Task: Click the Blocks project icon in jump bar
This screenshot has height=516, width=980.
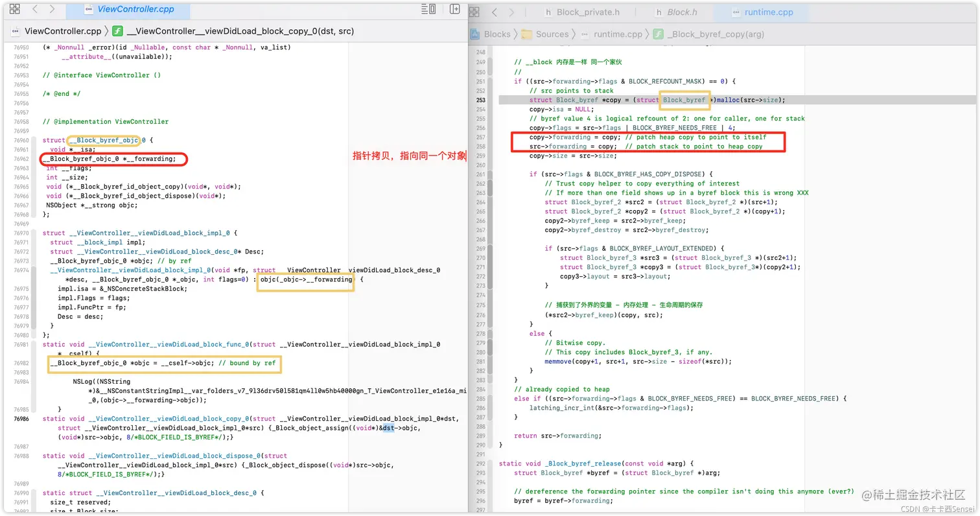Action: pos(475,34)
